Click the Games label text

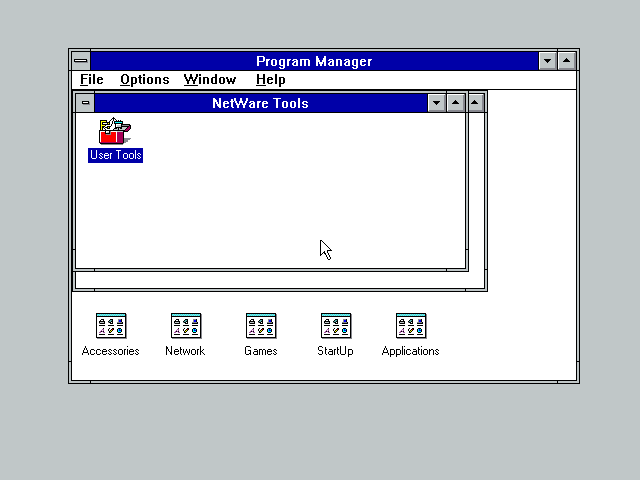[x=261, y=351]
